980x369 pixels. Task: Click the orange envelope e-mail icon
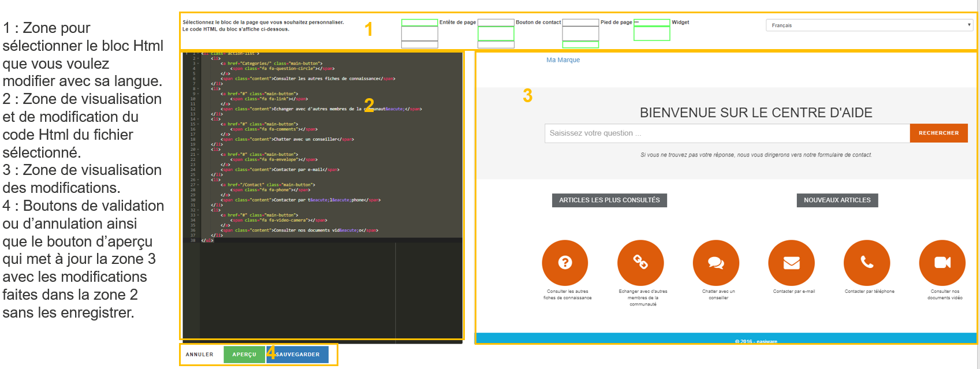(x=791, y=263)
